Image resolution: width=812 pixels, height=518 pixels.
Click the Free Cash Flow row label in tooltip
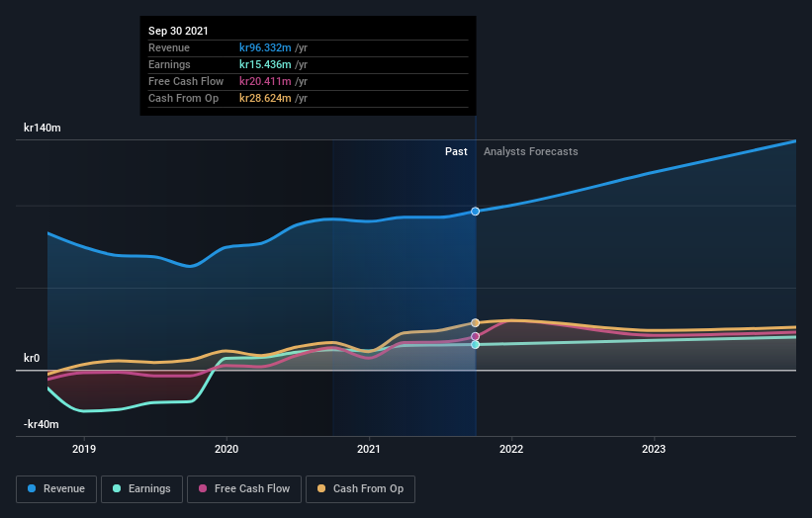pyautogui.click(x=186, y=81)
